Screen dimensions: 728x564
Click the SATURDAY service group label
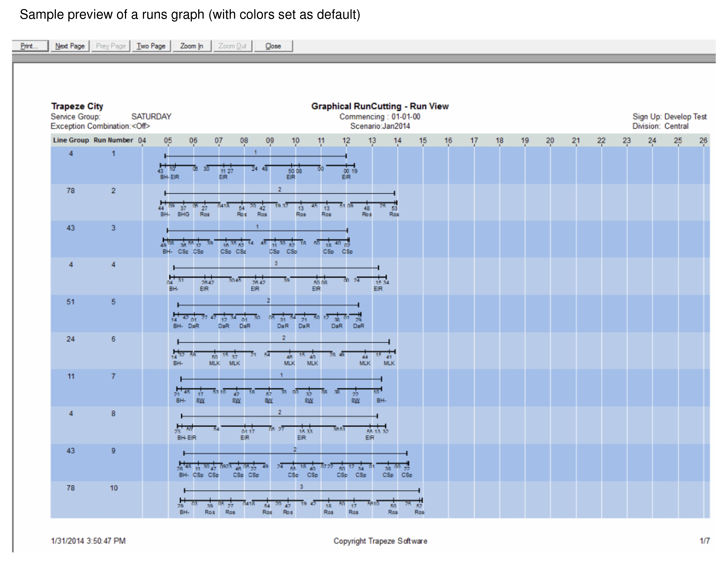click(x=151, y=116)
